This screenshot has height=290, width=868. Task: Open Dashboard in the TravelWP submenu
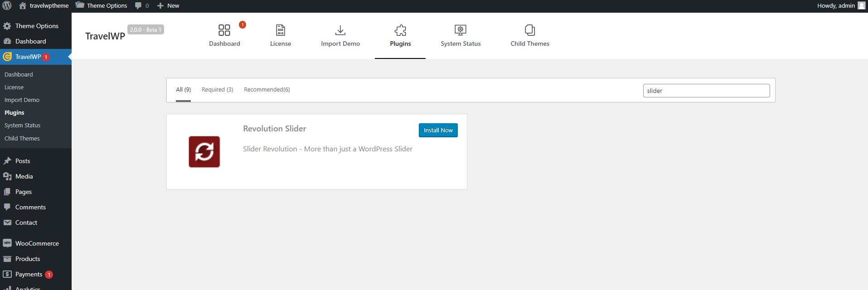tap(19, 74)
